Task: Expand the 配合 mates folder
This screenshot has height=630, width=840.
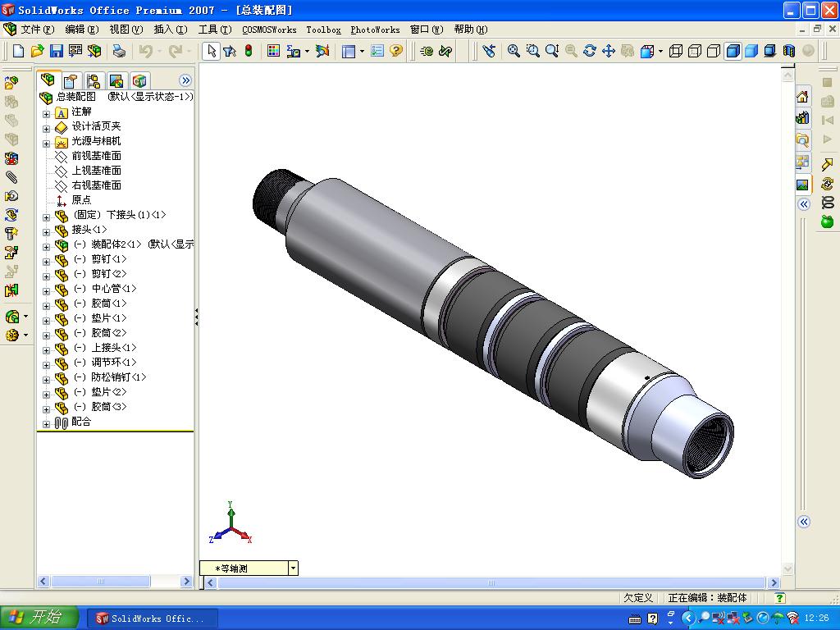Action: pos(46,424)
